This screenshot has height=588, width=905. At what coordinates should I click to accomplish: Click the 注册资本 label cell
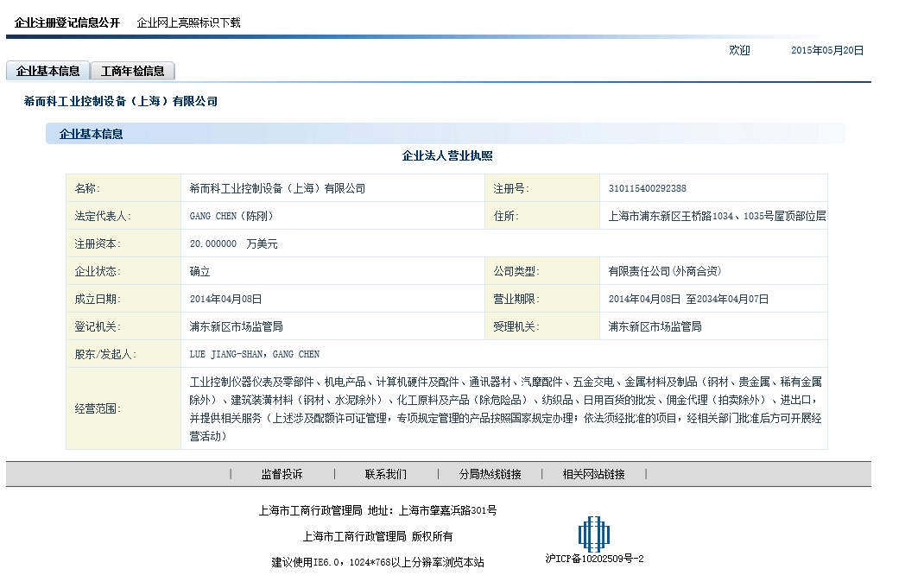click(x=123, y=243)
